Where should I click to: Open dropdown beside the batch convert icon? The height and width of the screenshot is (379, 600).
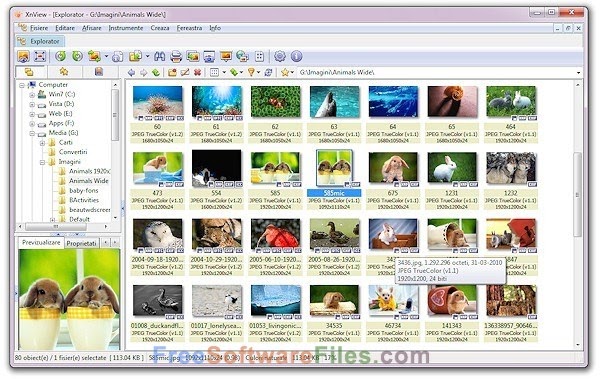point(148,57)
